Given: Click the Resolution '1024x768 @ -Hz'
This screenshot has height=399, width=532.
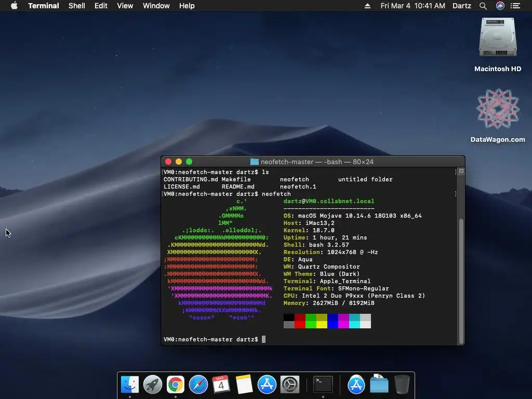Looking at the screenshot, I should (x=353, y=252).
